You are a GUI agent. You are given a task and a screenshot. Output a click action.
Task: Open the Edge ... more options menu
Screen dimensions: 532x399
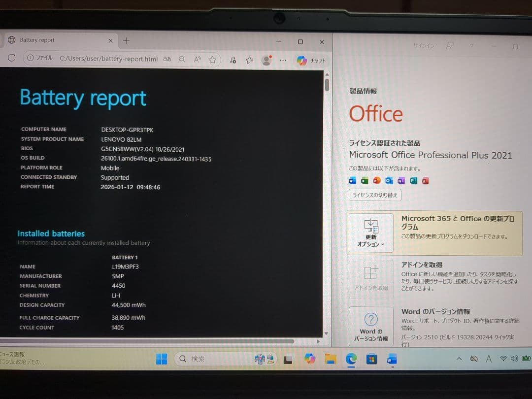(282, 60)
